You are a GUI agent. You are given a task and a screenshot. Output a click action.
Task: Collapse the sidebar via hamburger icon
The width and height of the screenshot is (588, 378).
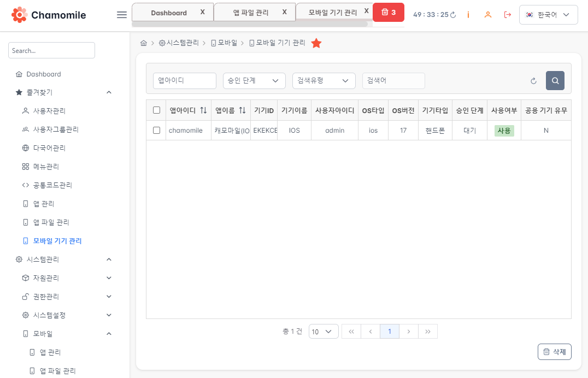[121, 15]
